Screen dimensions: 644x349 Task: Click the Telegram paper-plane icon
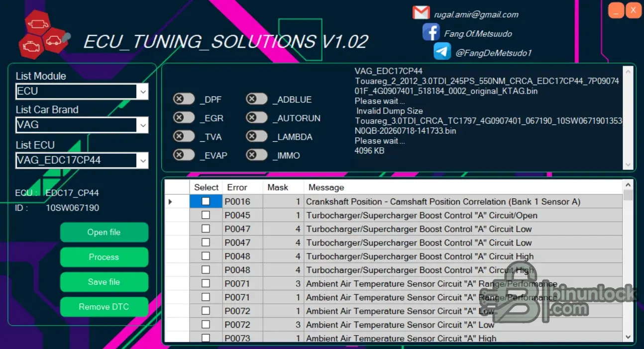tap(442, 52)
